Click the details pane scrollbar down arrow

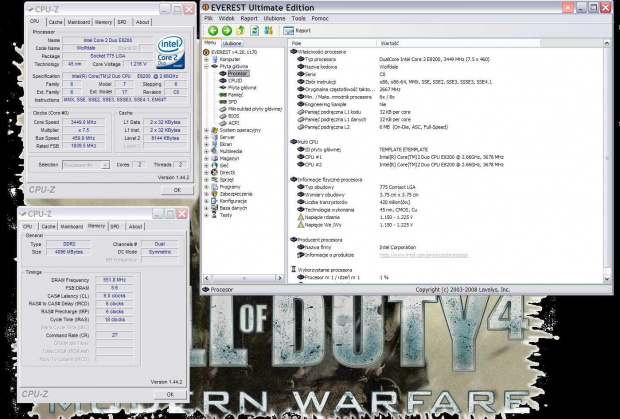[607, 279]
